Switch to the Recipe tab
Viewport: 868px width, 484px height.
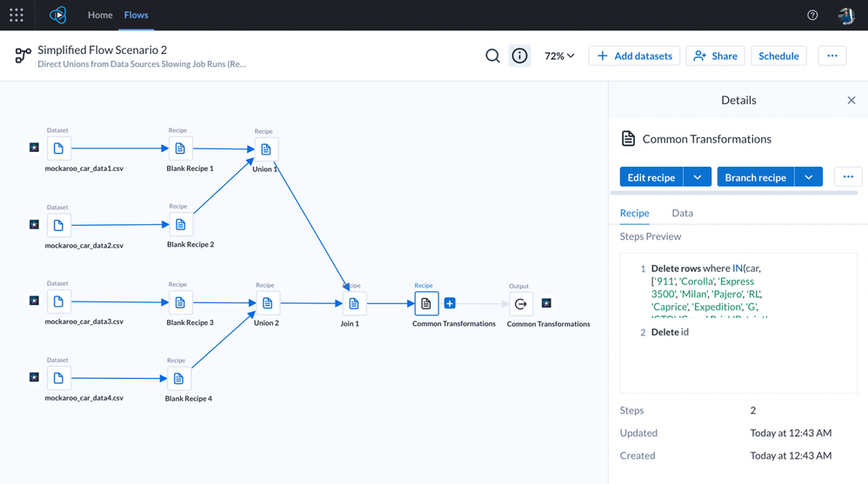coord(634,213)
